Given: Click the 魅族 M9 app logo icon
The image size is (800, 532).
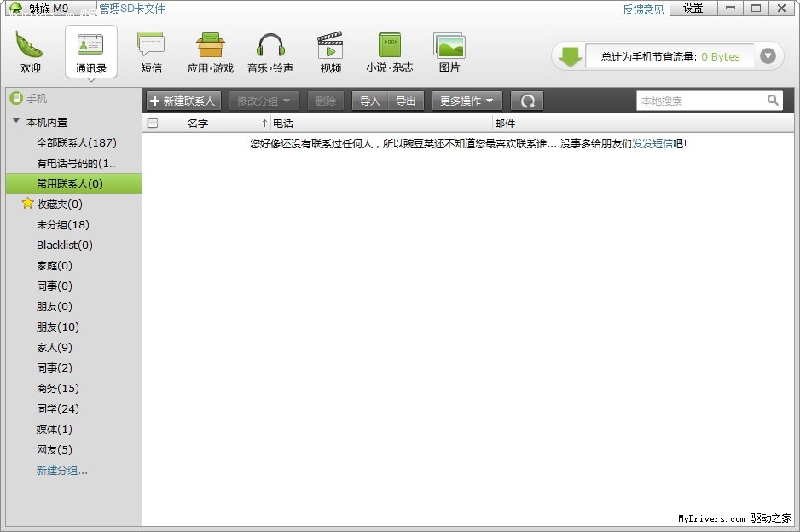Looking at the screenshot, I should pyautogui.click(x=16, y=9).
